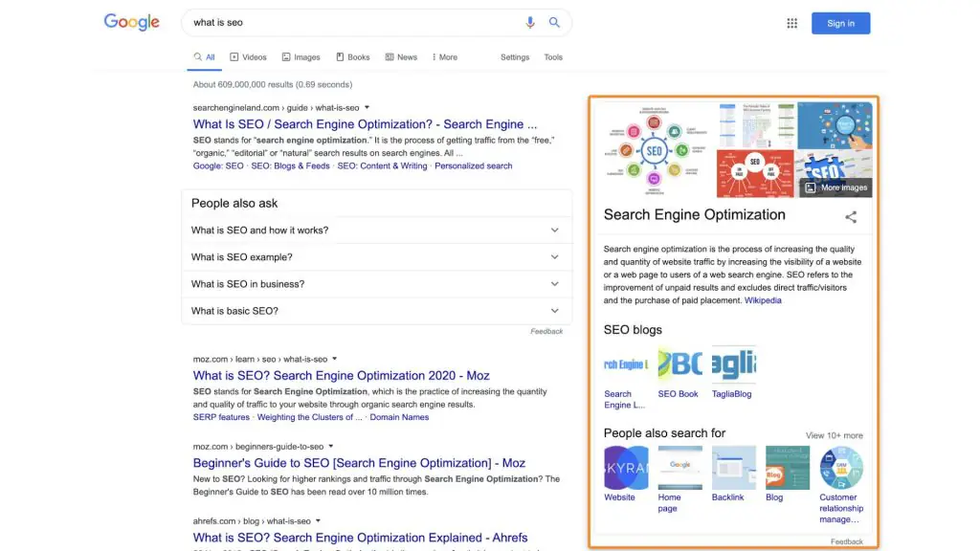Share the Search Engine Optimization panel
Image resolution: width=980 pixels, height=551 pixels.
point(851,217)
